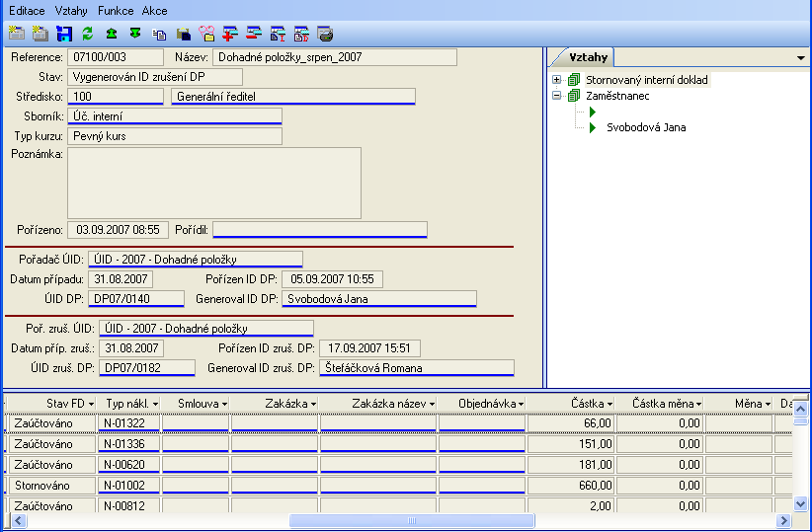Click the grid vertical scroll down arrow

click(x=800, y=503)
